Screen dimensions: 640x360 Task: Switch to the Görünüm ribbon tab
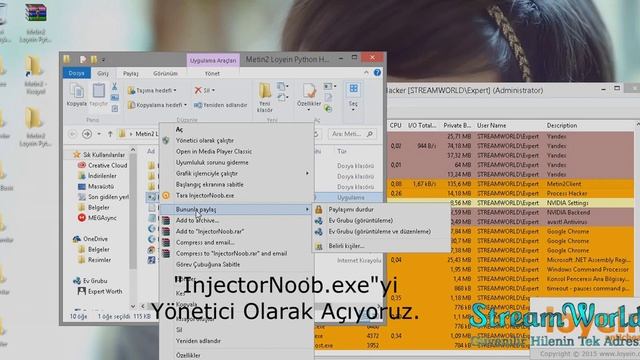[165, 73]
